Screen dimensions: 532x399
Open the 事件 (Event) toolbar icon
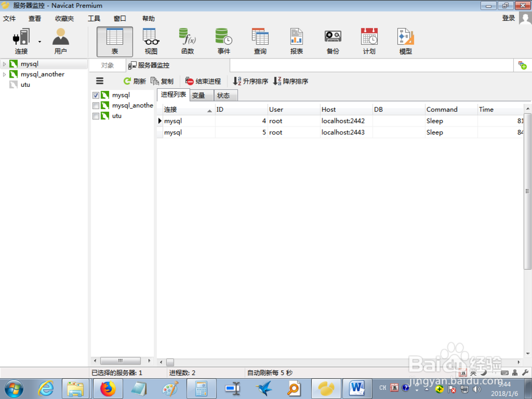click(223, 41)
